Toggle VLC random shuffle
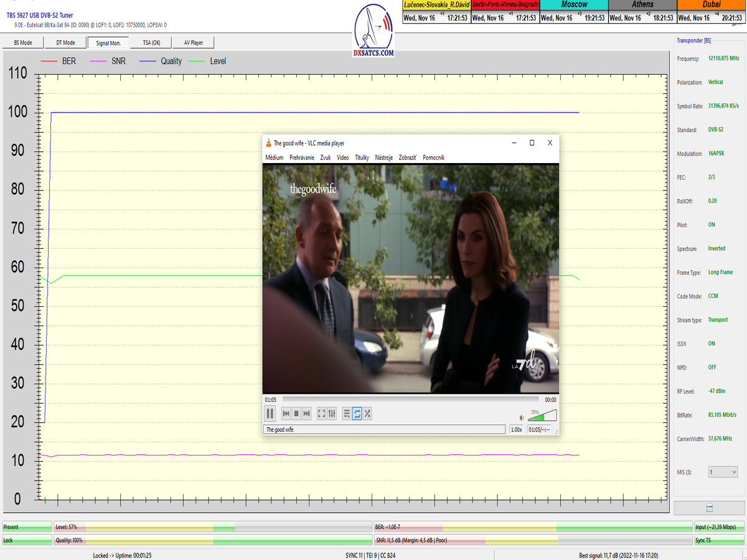 coord(368,413)
